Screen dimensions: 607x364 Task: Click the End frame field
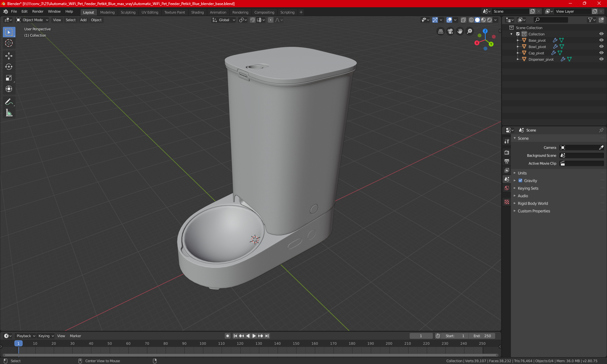tap(482, 336)
